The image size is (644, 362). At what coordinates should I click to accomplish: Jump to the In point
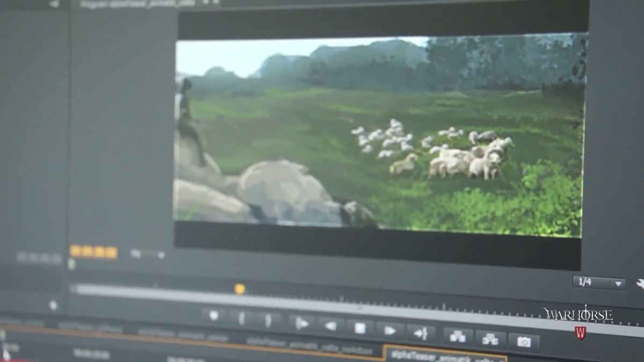[302, 323]
